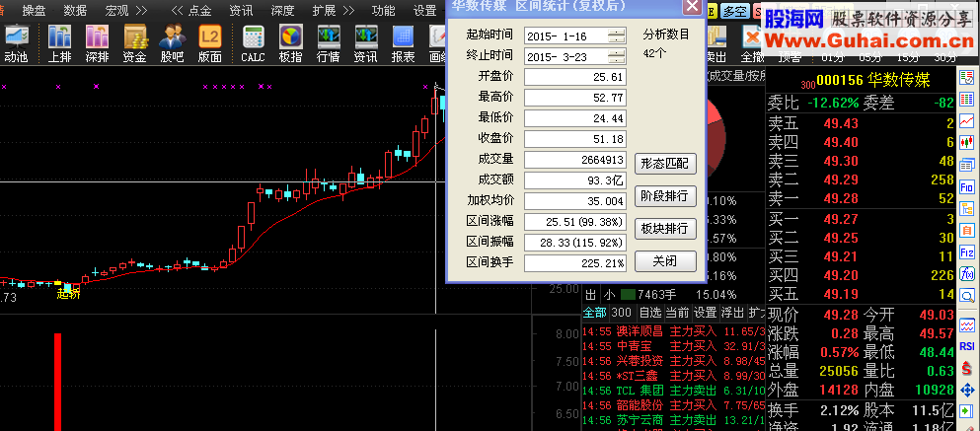Click the checklist icon at sidebar top

coord(967,79)
